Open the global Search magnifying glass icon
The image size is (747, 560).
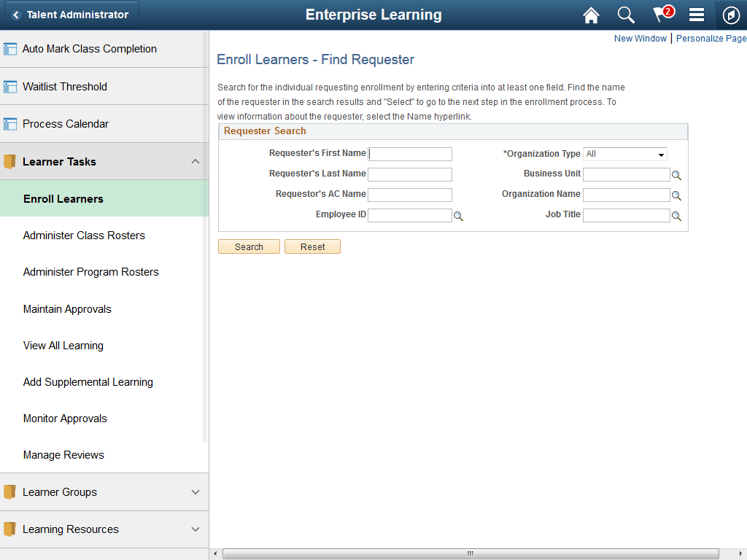[x=625, y=15]
